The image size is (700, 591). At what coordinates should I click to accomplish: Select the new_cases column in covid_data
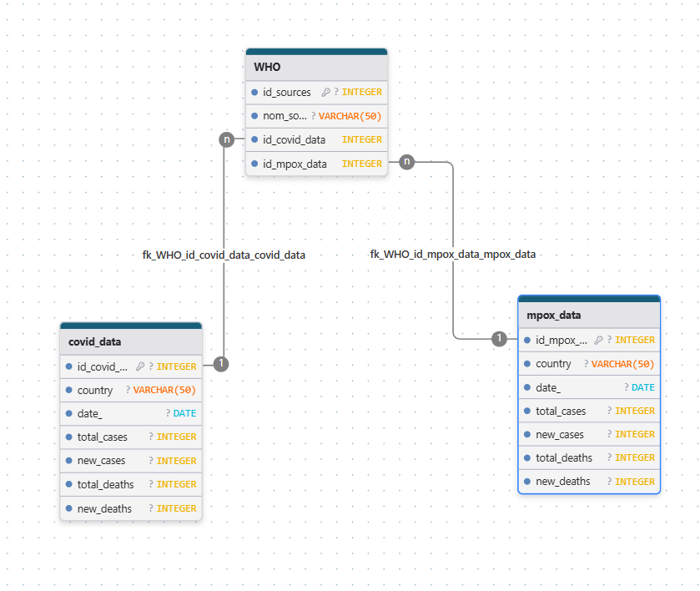point(131,461)
